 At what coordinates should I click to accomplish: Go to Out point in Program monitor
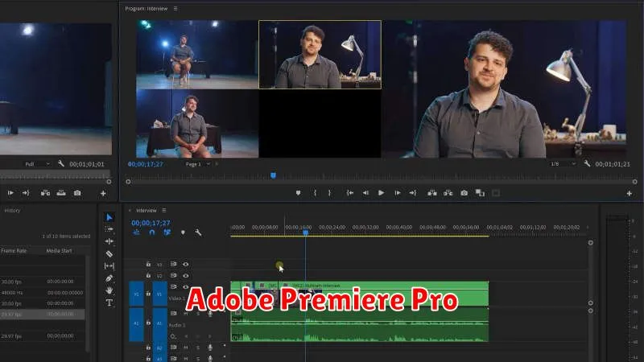coord(413,193)
